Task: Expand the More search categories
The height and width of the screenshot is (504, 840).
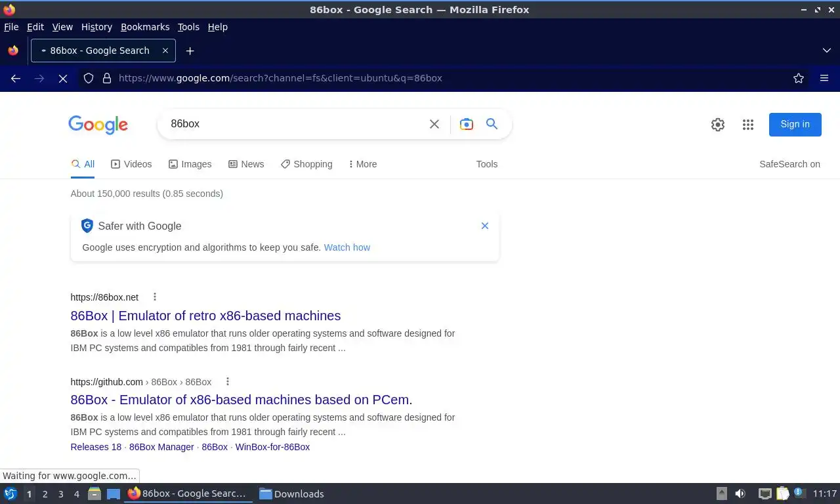Action: pos(363,164)
